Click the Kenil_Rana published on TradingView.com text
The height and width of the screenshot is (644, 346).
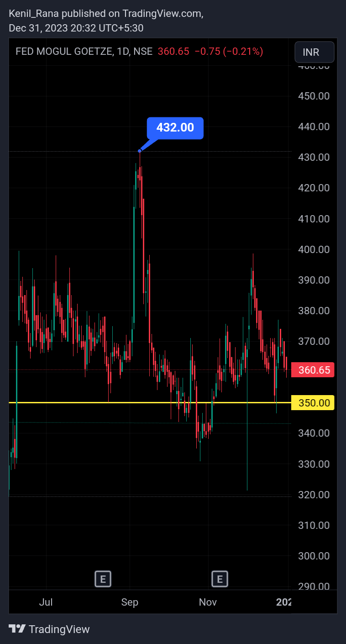tap(106, 14)
